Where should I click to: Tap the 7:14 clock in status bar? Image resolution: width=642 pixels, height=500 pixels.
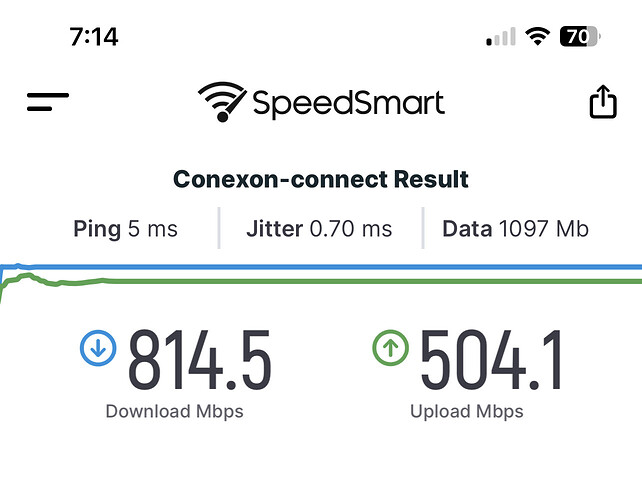(94, 37)
